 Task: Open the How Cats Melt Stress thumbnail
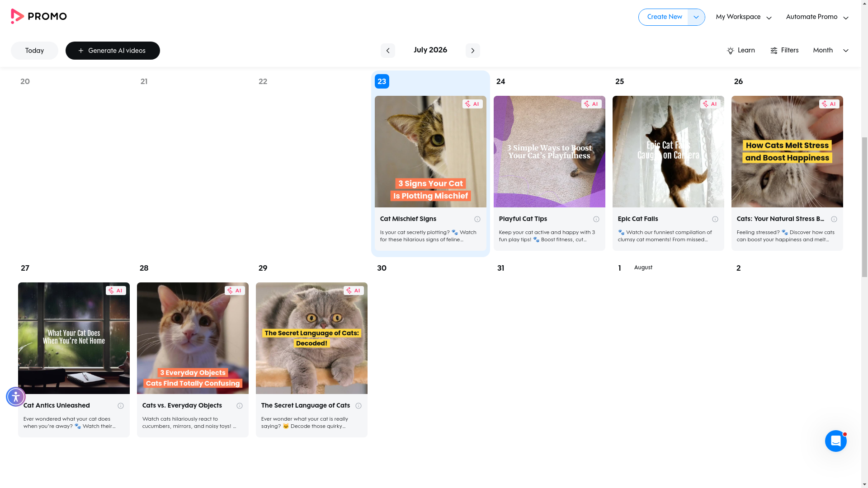pyautogui.click(x=787, y=151)
